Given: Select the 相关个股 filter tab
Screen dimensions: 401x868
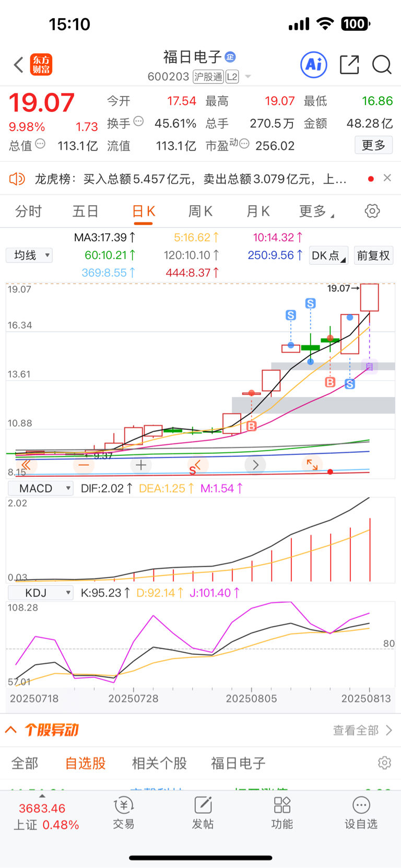Looking at the screenshot, I should [x=159, y=764].
